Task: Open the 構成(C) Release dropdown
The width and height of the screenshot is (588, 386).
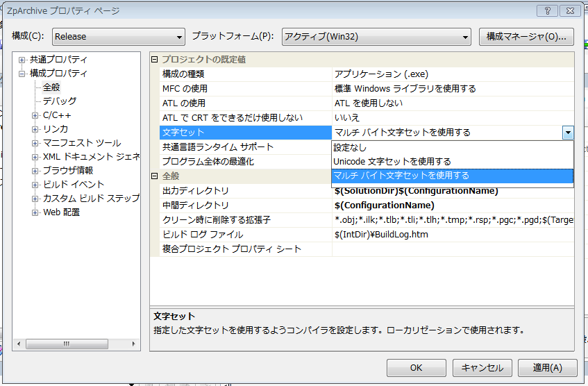Action: [x=119, y=37]
